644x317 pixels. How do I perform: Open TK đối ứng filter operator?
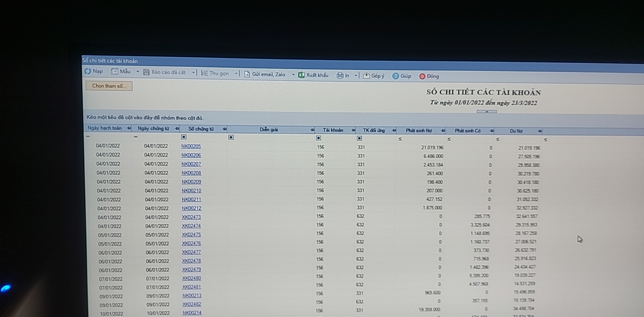pyautogui.click(x=359, y=138)
